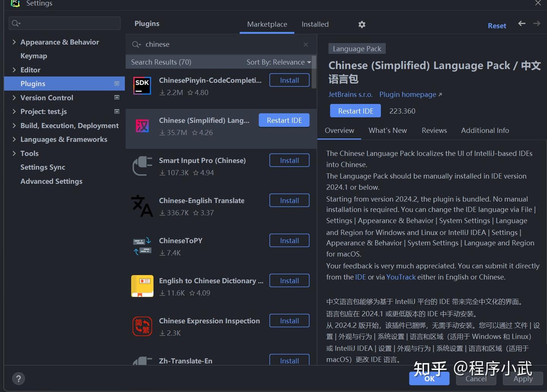The width and height of the screenshot is (547, 392).
Task: Open the help question mark button
Action: point(19,378)
